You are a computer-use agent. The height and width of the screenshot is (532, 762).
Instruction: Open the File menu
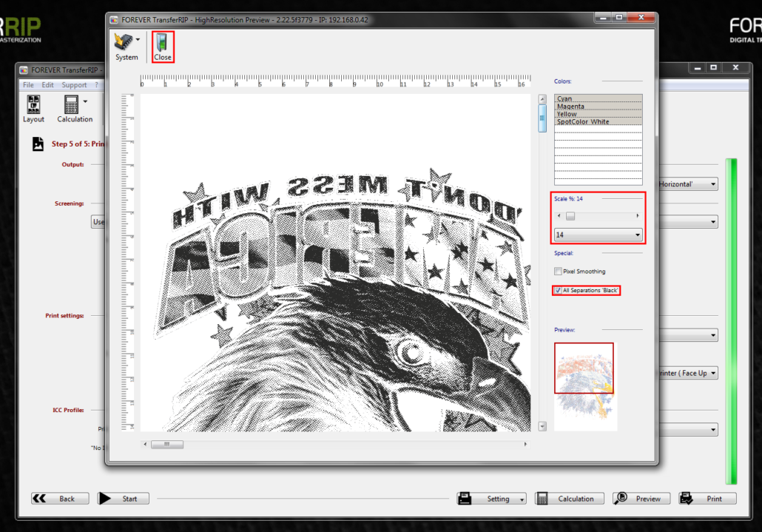pos(28,85)
